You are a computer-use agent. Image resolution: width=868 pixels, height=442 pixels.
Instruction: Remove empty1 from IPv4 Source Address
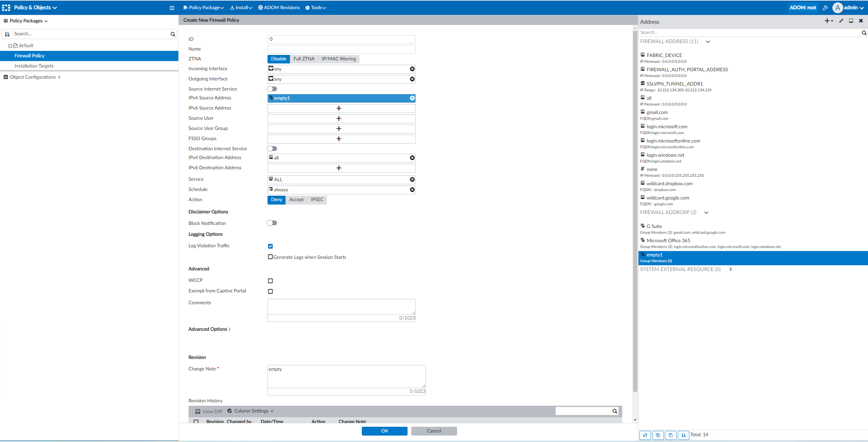pyautogui.click(x=412, y=98)
